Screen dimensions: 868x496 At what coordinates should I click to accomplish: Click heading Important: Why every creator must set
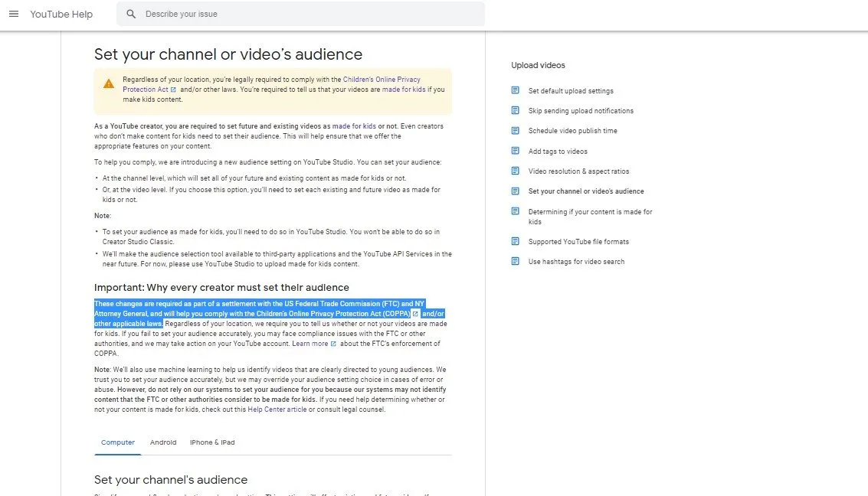coord(221,288)
